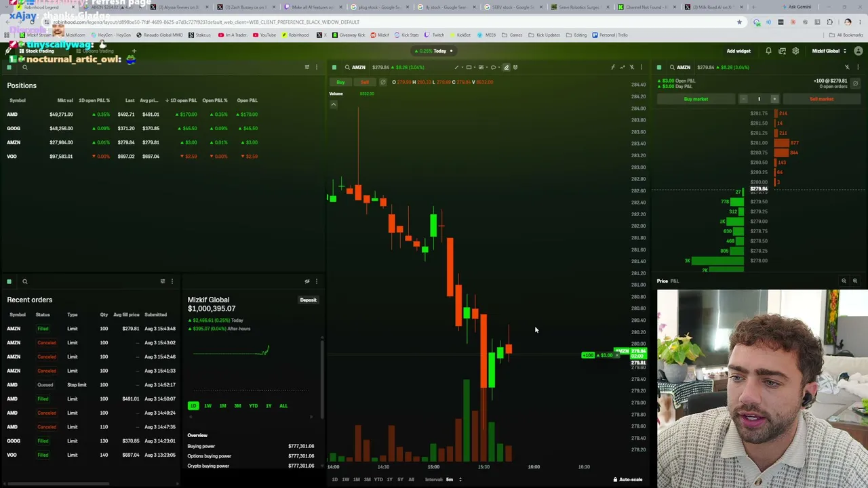Toggle the hide-values eye icon in account widget
Image resolution: width=868 pixels, height=488 pixels.
pyautogui.click(x=307, y=281)
